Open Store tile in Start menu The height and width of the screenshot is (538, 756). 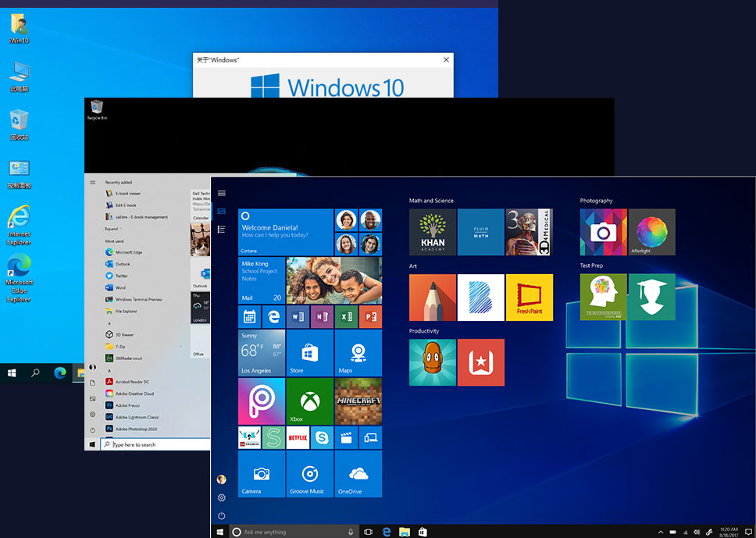309,352
